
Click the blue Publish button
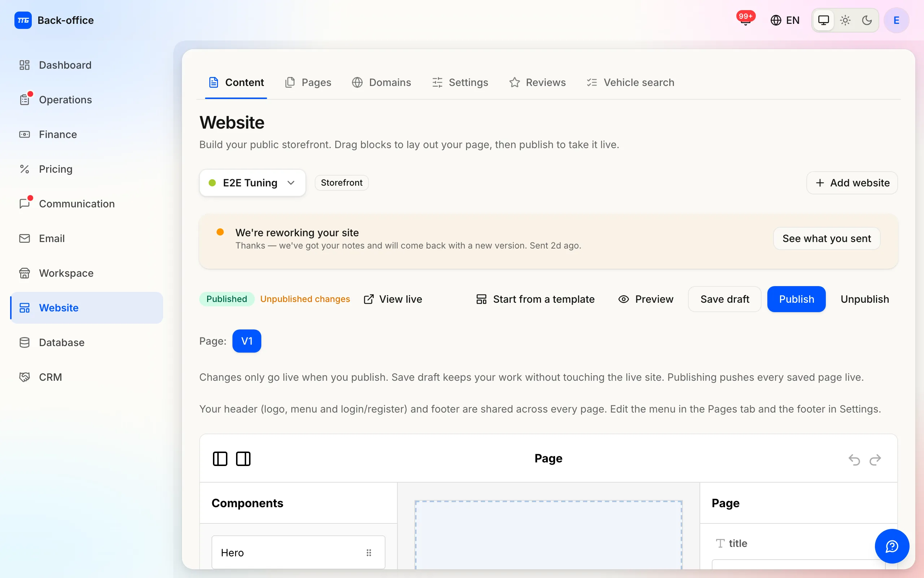click(x=797, y=299)
